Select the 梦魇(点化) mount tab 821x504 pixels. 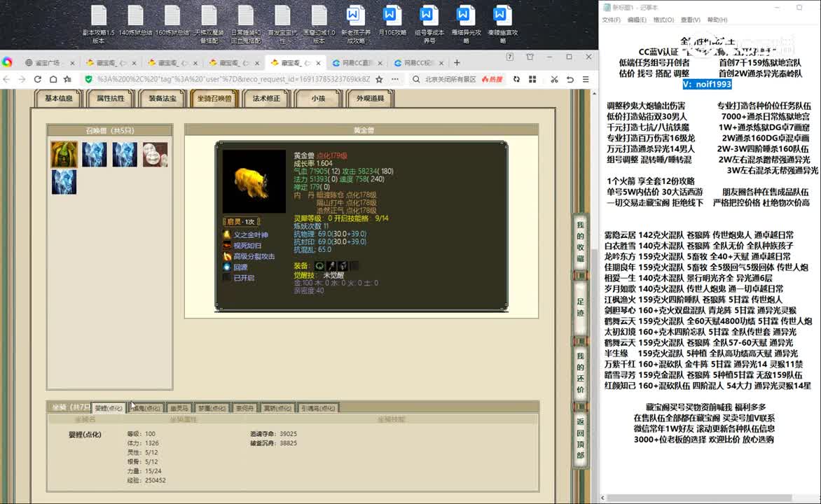coord(212,407)
